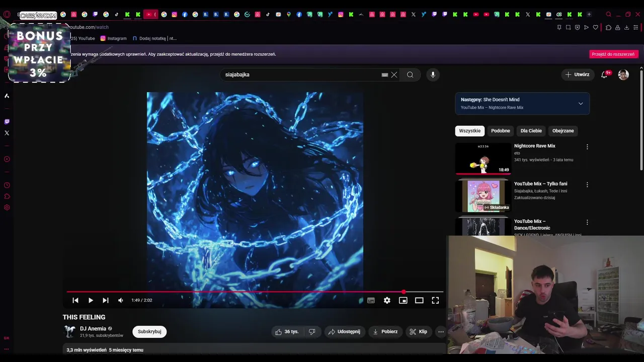Open options menu for YouTube Mix – Dance/Electronic
Image resolution: width=644 pixels, height=362 pixels.
(x=587, y=222)
